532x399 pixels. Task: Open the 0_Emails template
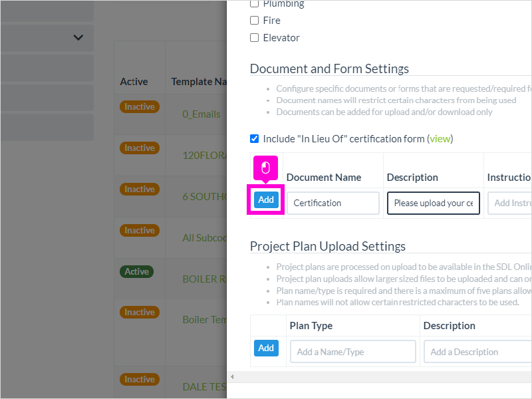click(x=201, y=114)
